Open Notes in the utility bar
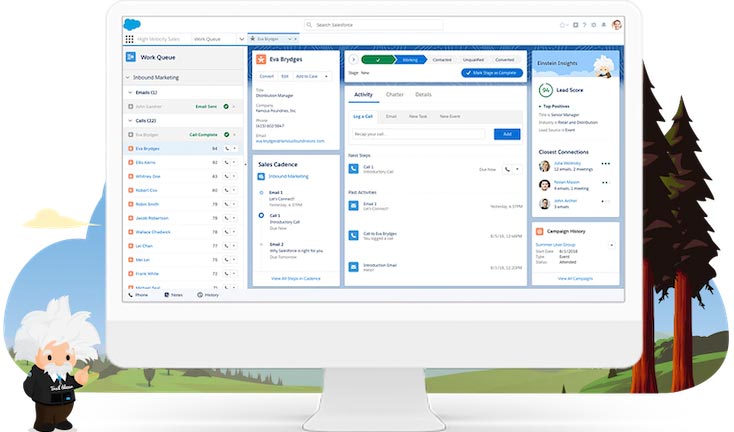 coord(173,295)
